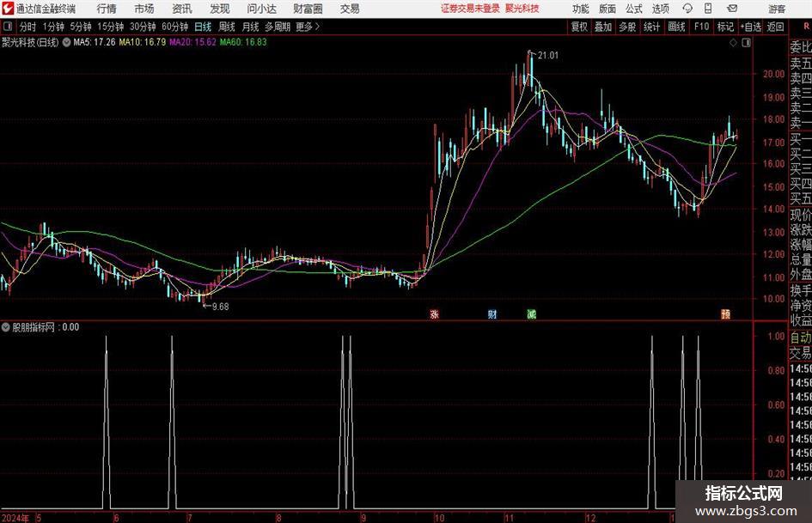
Task: Select the 日线 daily period tab
Action: (203, 27)
